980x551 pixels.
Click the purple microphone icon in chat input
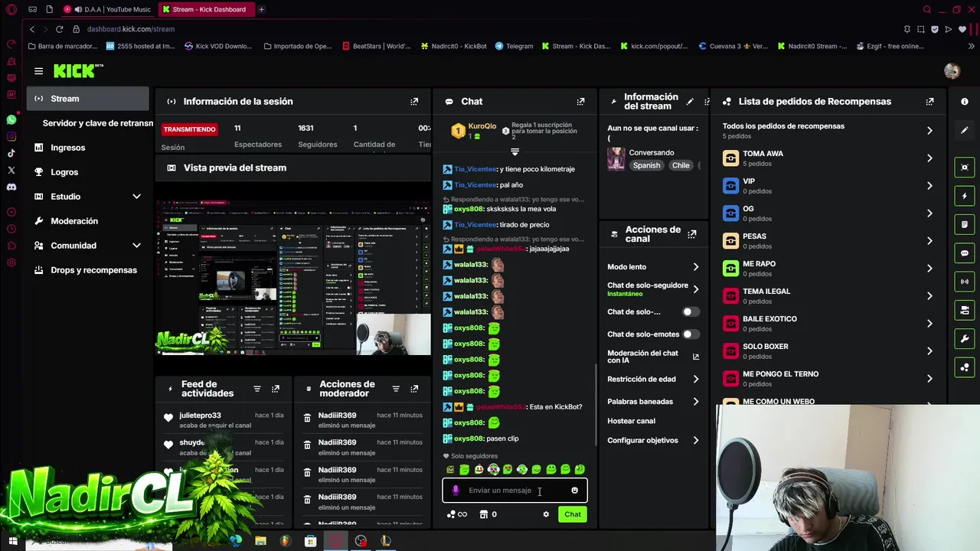point(456,491)
